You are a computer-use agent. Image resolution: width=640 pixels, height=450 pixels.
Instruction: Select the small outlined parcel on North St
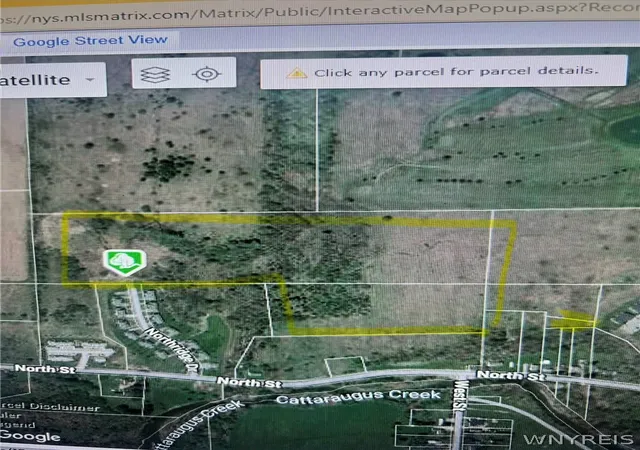click(345, 366)
